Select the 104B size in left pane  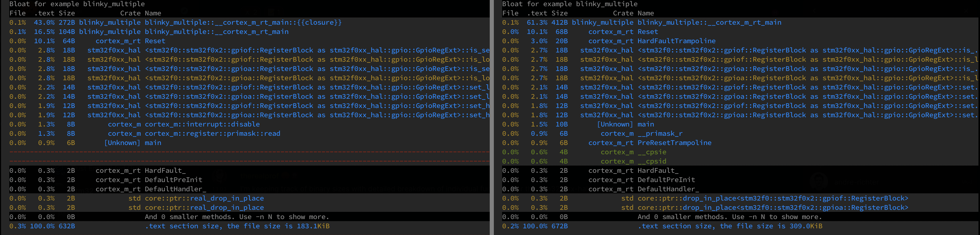pyautogui.click(x=67, y=32)
